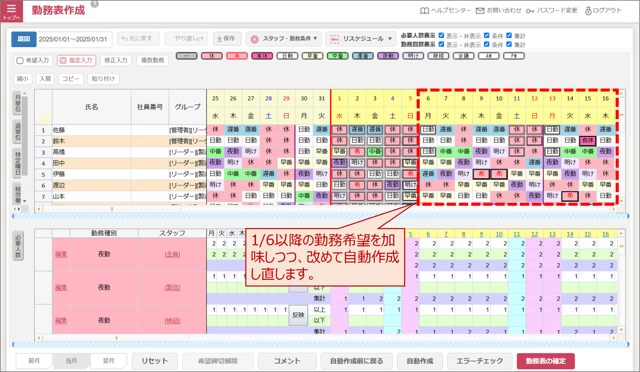Toggle 必要人数表示 表示・非表示 checkbox
The image size is (640, 372).
[x=441, y=36]
